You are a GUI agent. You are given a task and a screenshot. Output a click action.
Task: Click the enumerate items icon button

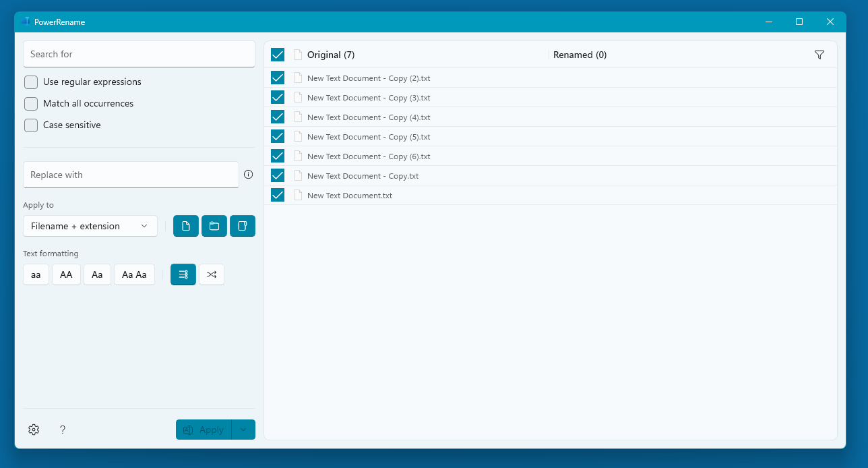click(x=183, y=274)
